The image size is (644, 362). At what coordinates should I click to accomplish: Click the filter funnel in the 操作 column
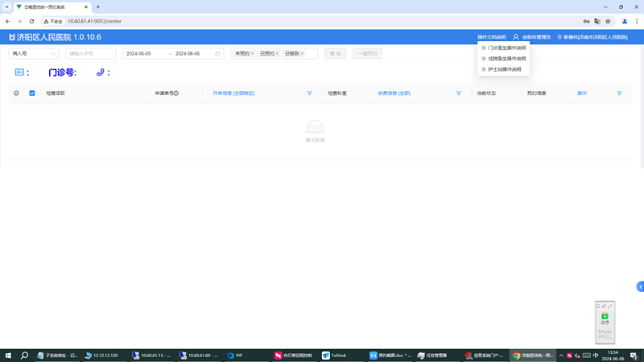(619, 93)
